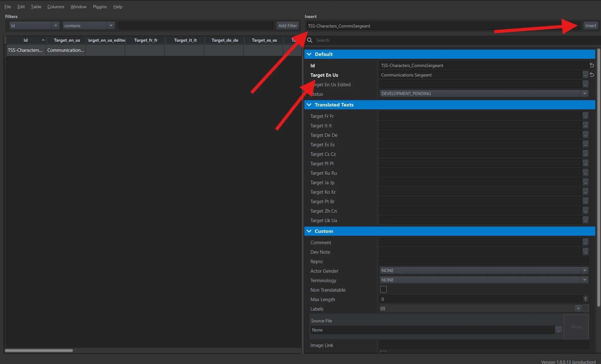Sort table by Target_de_de column header

[225, 40]
